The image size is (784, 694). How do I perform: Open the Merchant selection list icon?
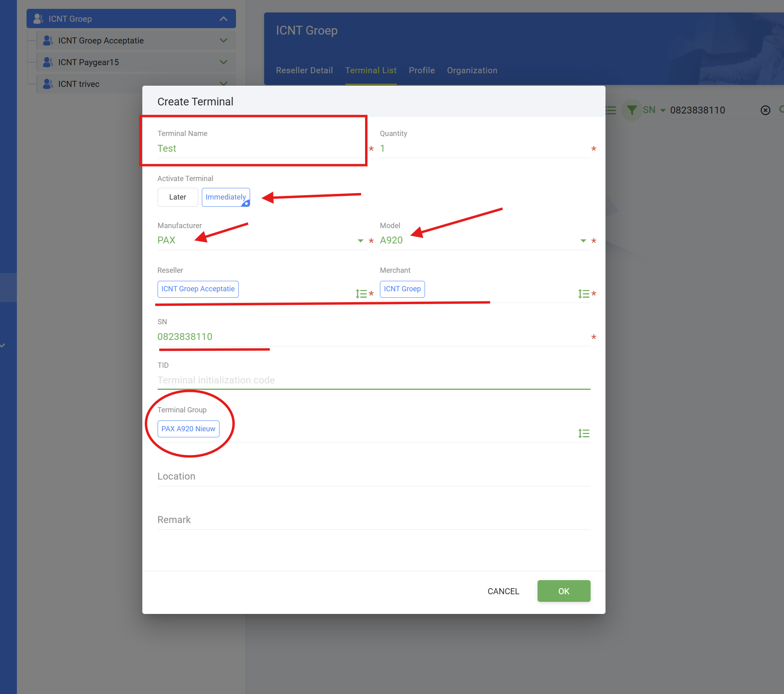point(583,294)
